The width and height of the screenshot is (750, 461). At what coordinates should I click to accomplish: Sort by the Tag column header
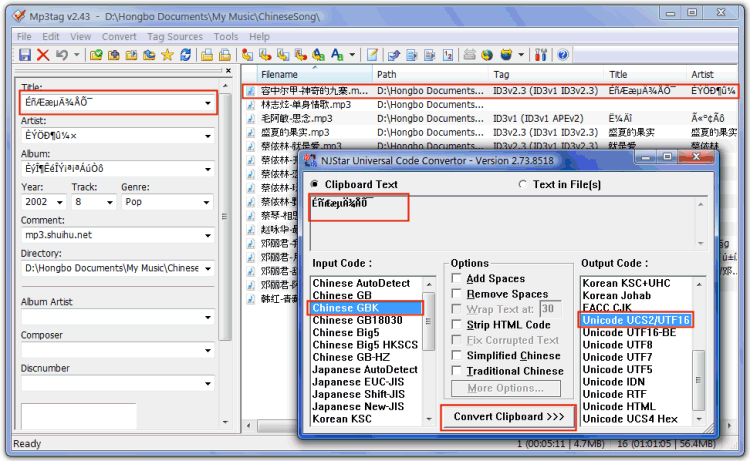point(546,74)
